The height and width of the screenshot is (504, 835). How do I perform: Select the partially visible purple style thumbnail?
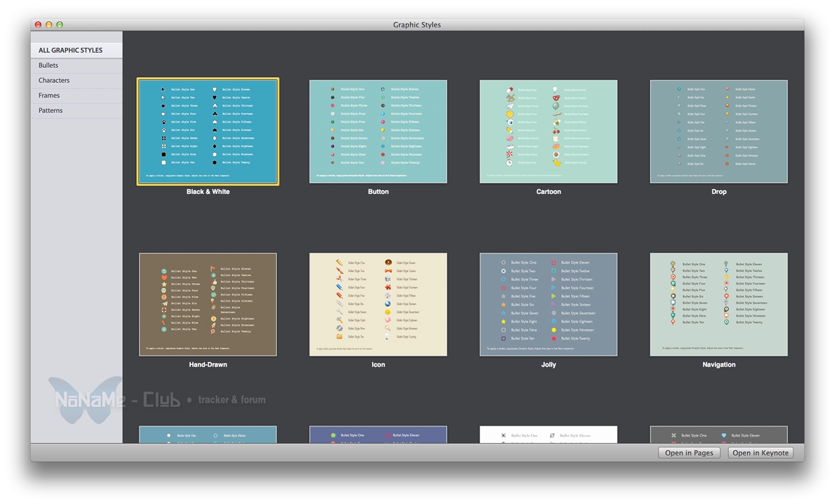pyautogui.click(x=378, y=435)
